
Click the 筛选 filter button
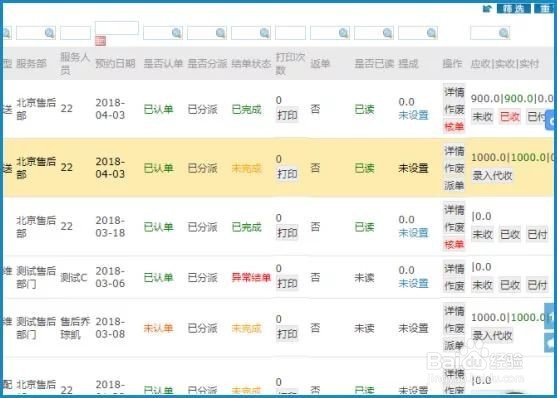point(514,9)
